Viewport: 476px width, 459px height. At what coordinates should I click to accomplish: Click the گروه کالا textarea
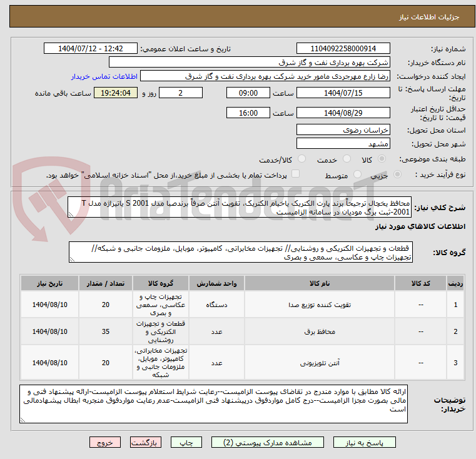point(240,252)
